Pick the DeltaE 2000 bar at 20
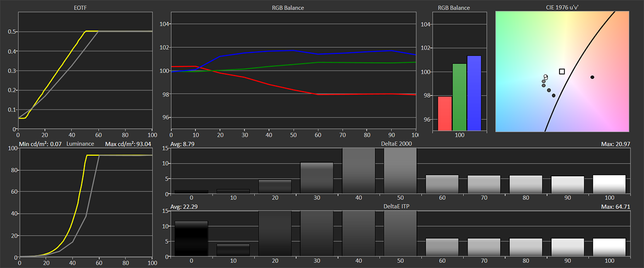Screen dimensions: 644x268 275,186
